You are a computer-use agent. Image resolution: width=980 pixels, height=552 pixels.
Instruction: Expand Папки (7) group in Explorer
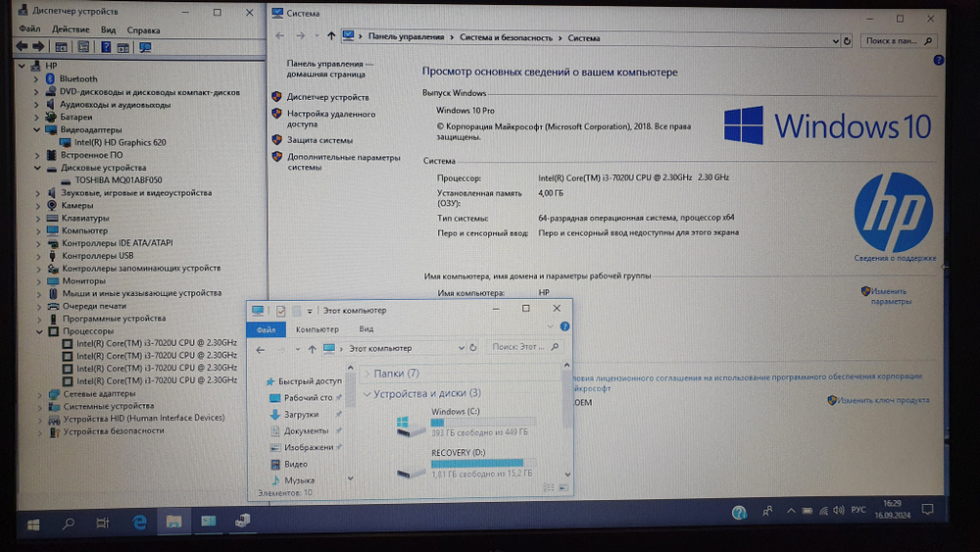367,374
